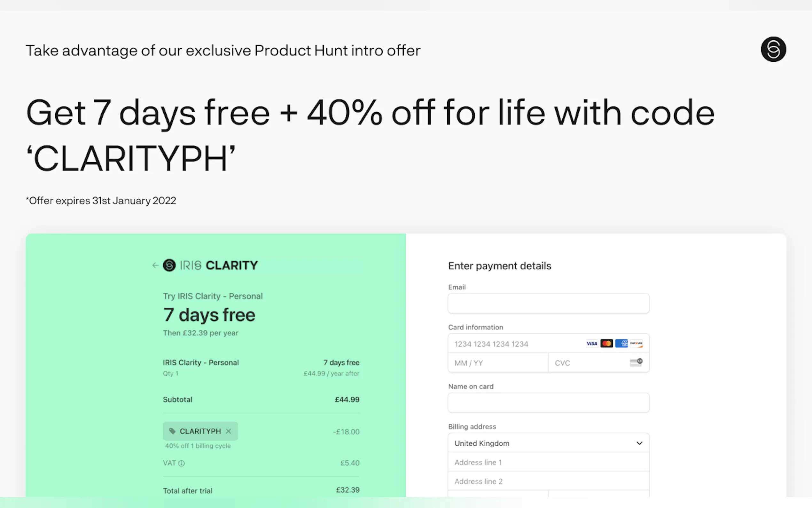The width and height of the screenshot is (812, 508).
Task: Focus the Name on card field
Action: (548, 402)
